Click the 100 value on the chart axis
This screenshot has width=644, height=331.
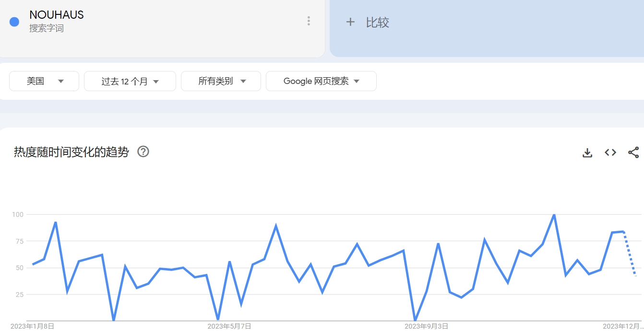click(18, 214)
